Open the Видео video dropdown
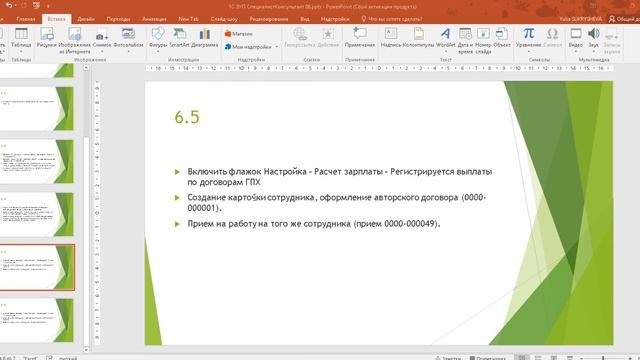 point(576,52)
